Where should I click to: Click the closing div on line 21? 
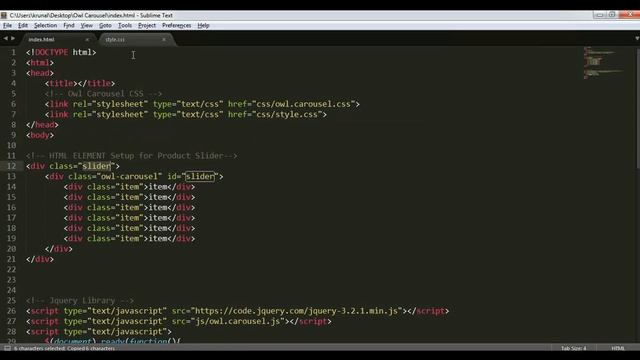click(x=40, y=259)
